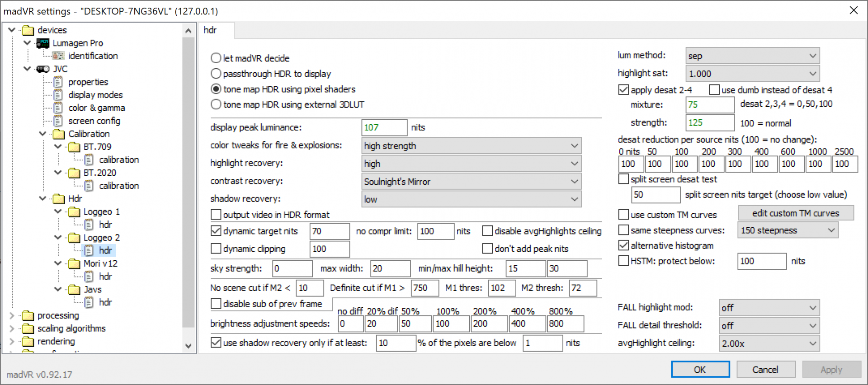Open the lum method dropdown

pos(752,56)
